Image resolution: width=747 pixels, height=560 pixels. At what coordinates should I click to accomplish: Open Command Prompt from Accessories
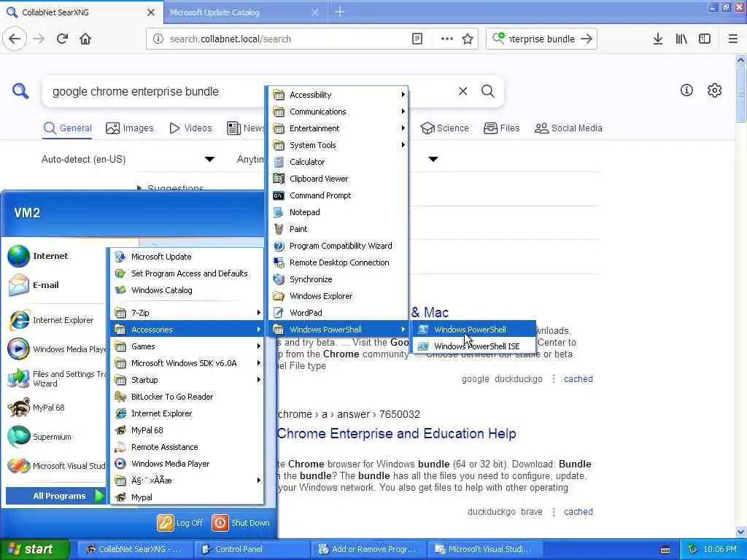(338, 195)
